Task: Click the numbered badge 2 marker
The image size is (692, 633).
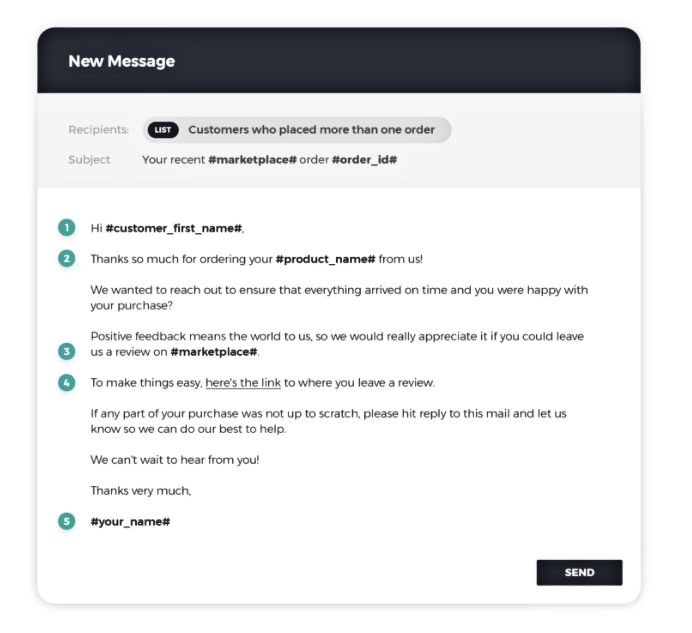Action: (67, 259)
